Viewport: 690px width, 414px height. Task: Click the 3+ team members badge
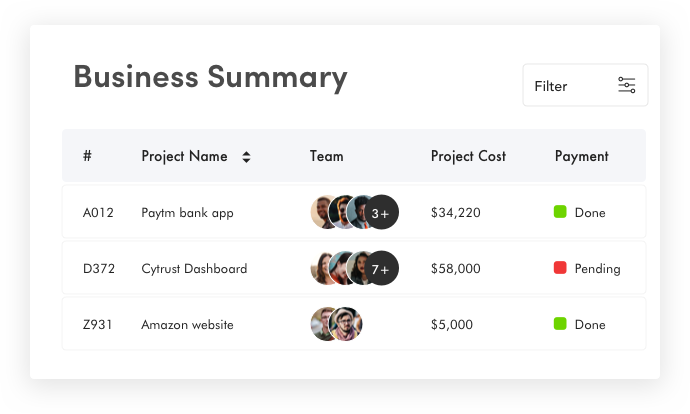click(x=381, y=213)
